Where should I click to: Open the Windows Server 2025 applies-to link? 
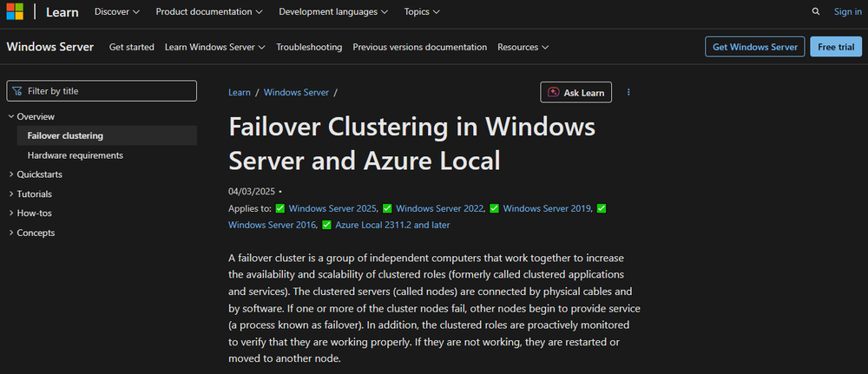coord(332,208)
